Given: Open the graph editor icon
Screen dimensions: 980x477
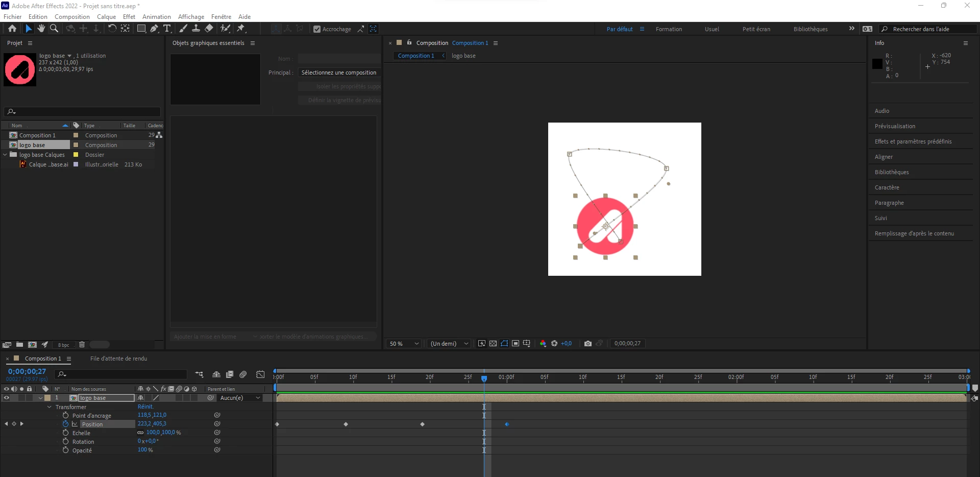Looking at the screenshot, I should 260,374.
